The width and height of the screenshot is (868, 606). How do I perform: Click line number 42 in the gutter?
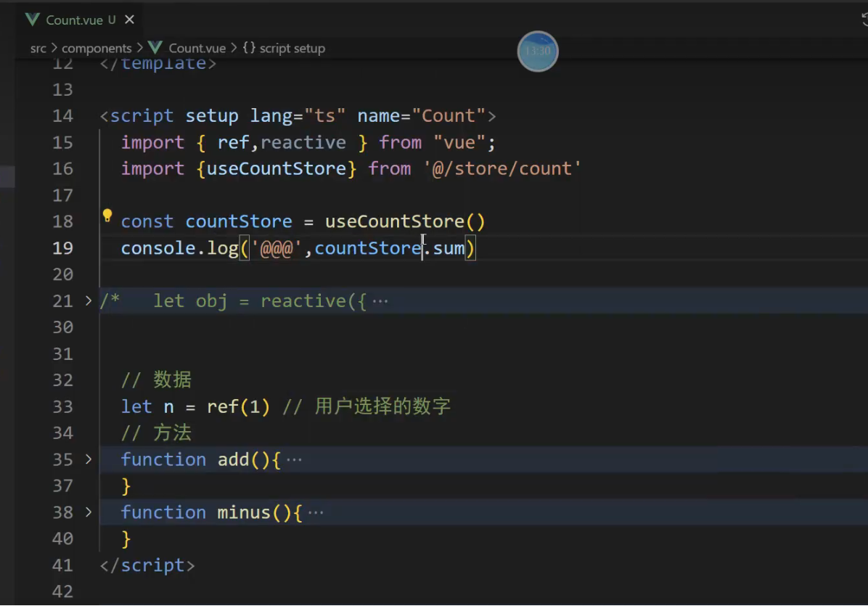coord(62,591)
